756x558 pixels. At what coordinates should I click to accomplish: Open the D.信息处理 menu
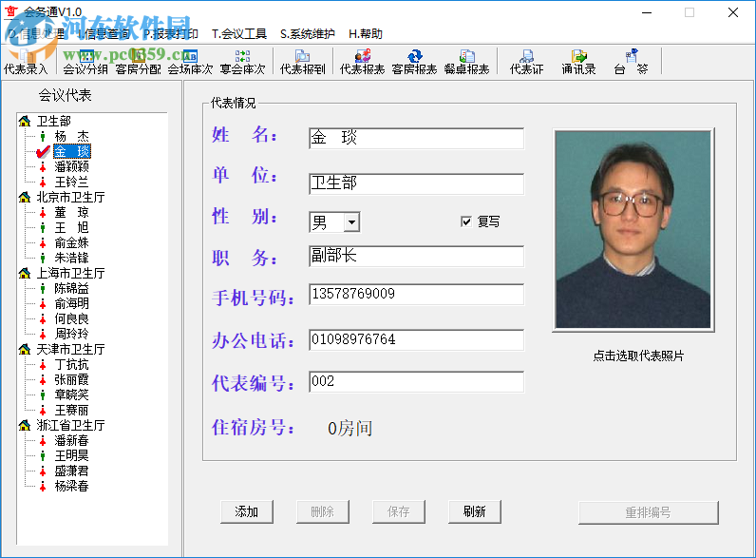point(37,34)
